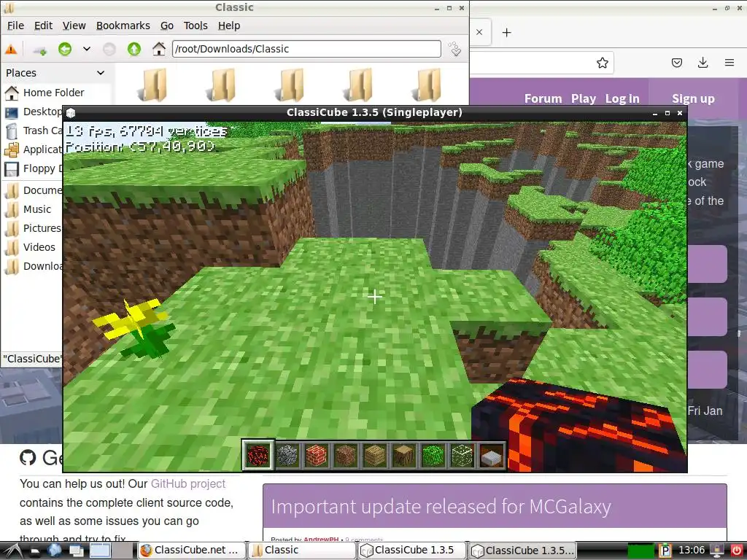Open Pocket icon in Firefox toolbar

pos(677,63)
